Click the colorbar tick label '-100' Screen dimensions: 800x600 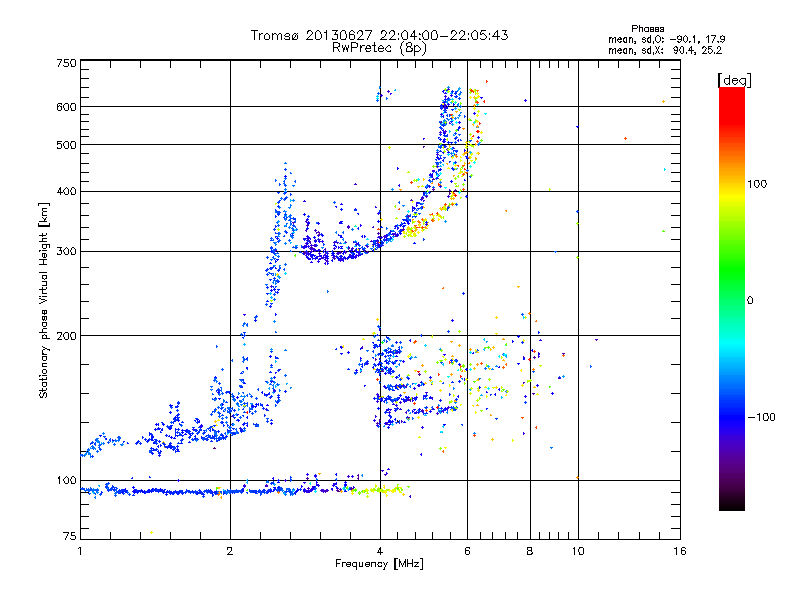pos(761,417)
